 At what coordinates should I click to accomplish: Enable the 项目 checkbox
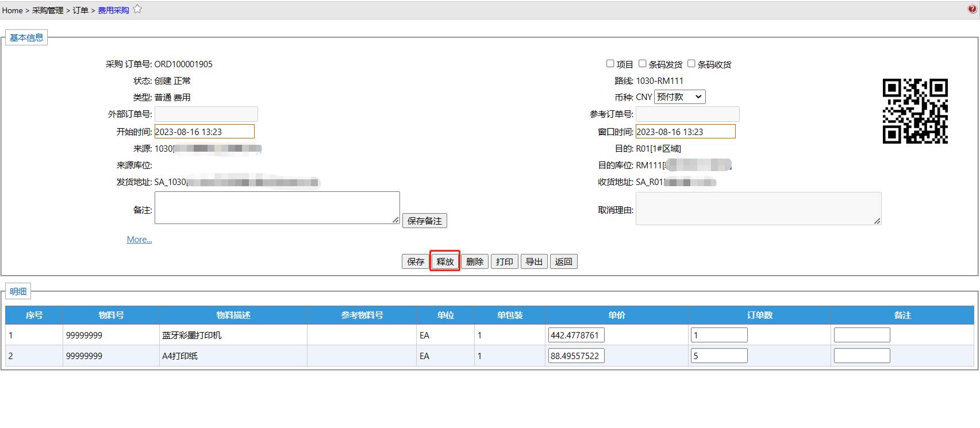coord(610,63)
